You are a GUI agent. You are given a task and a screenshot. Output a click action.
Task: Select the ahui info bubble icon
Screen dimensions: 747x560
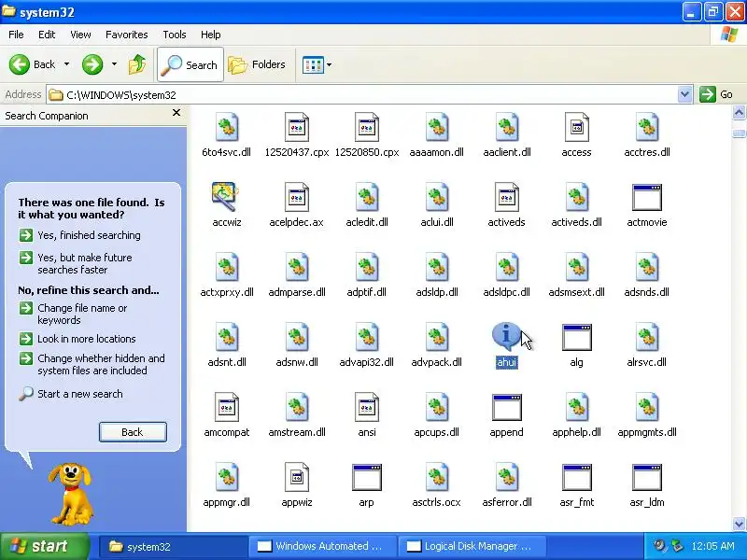coord(506,336)
